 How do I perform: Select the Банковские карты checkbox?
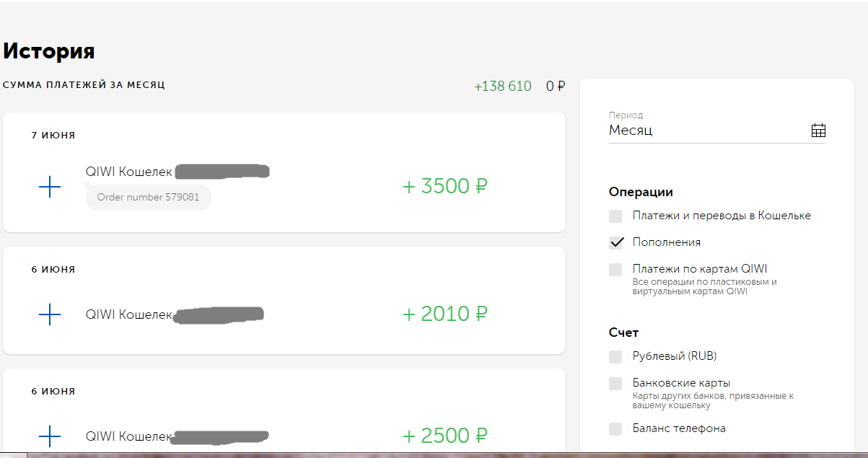tap(615, 383)
